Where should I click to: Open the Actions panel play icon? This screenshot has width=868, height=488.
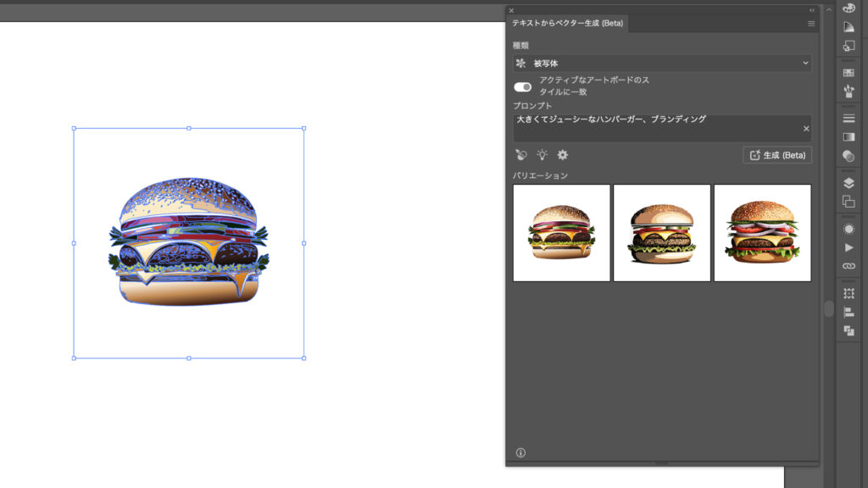(849, 247)
